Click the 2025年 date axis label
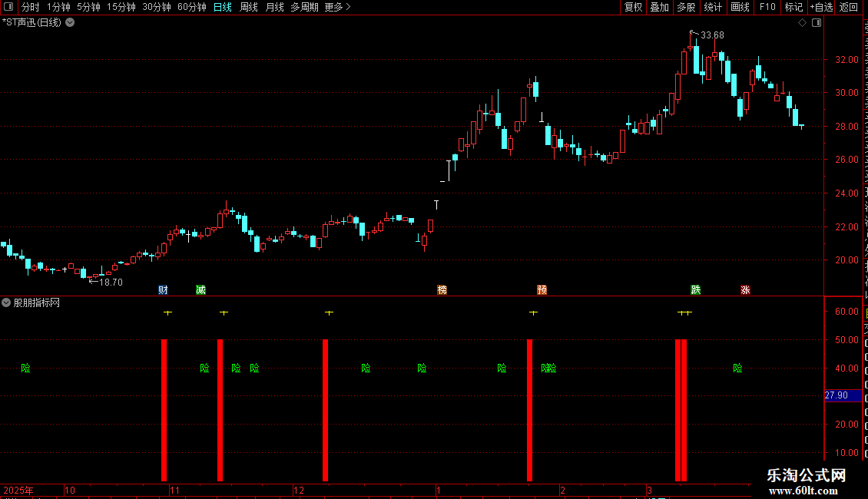Viewport: 868px width, 499px height. tap(18, 490)
